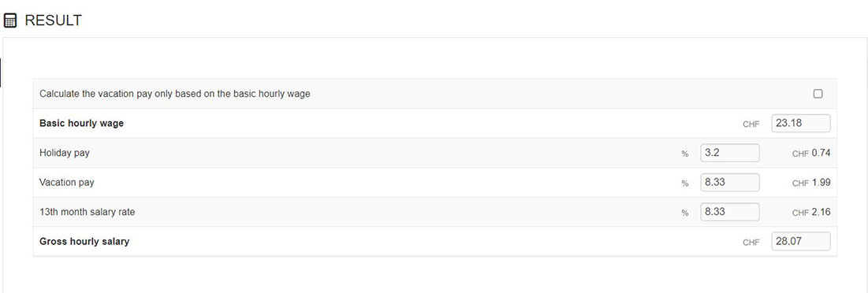Focus the Basic hourly wage CHF field
The width and height of the screenshot is (868, 293).
click(800, 124)
